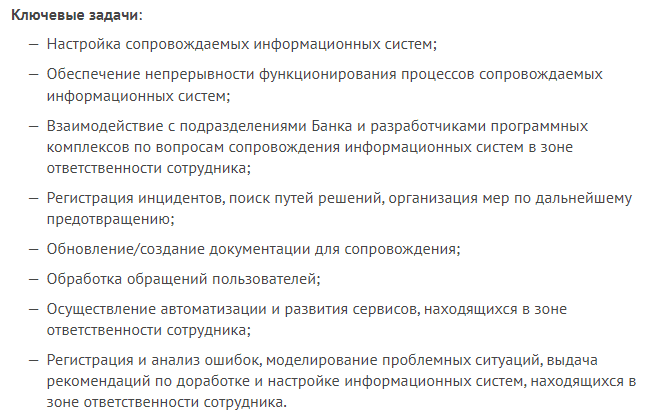Click the dash before 'Регистрация и анализ'

(x=34, y=360)
